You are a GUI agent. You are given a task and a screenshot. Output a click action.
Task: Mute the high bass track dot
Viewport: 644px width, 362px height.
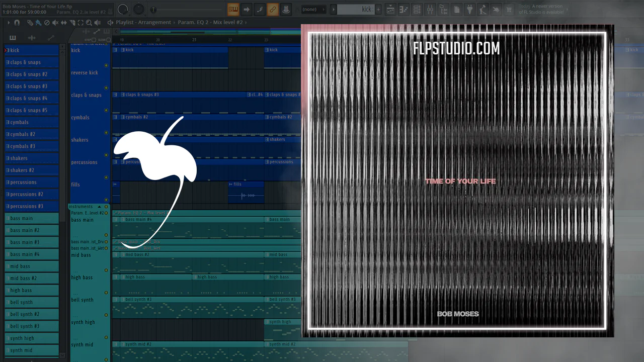coord(106,293)
